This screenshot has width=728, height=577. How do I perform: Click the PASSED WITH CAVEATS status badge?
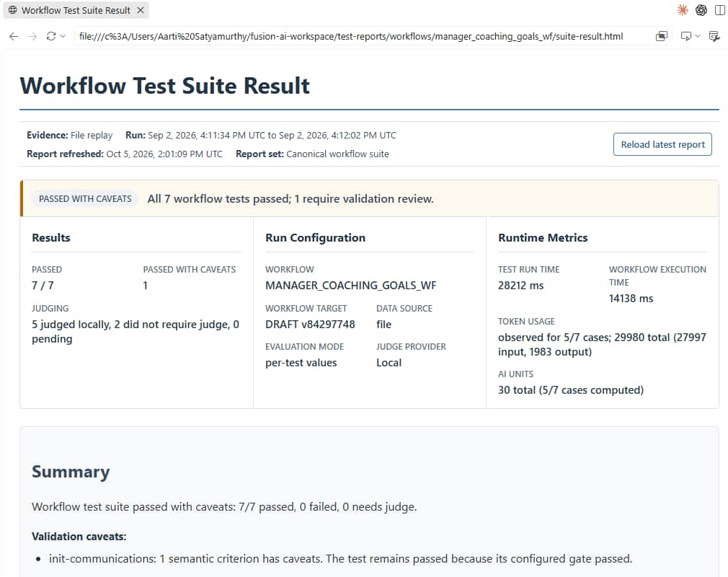(x=85, y=199)
